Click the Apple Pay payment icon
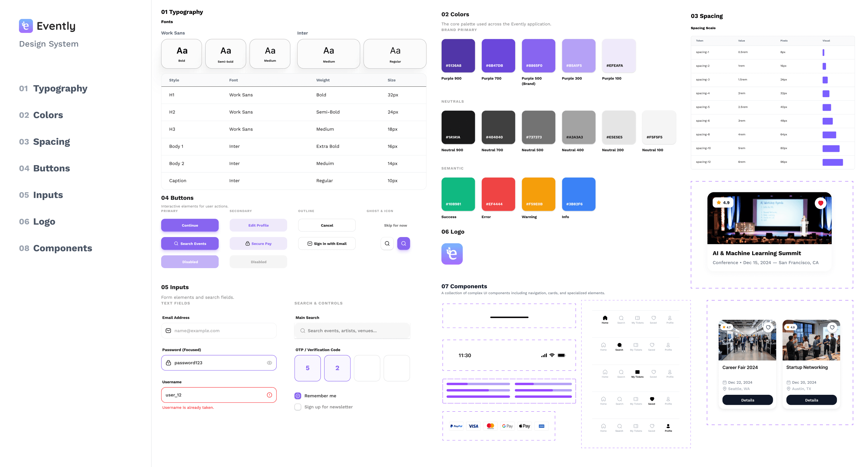Image resolution: width=868 pixels, height=467 pixels. (x=525, y=426)
